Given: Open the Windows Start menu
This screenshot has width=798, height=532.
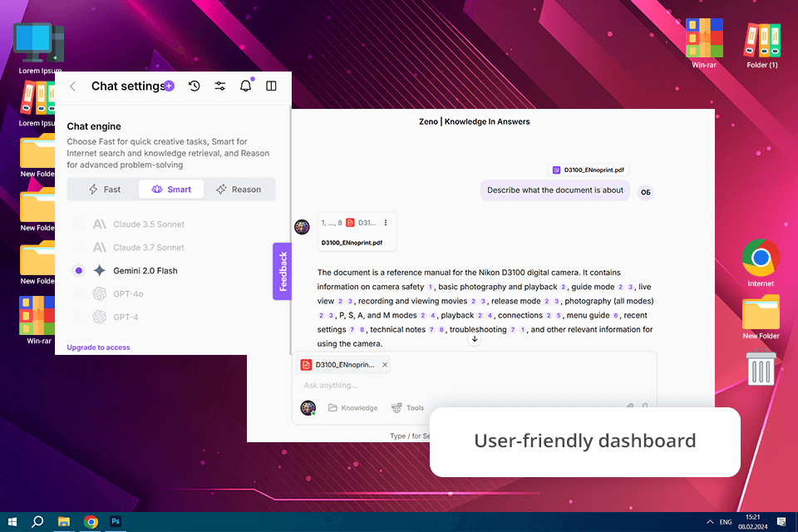Looking at the screenshot, I should point(12,522).
